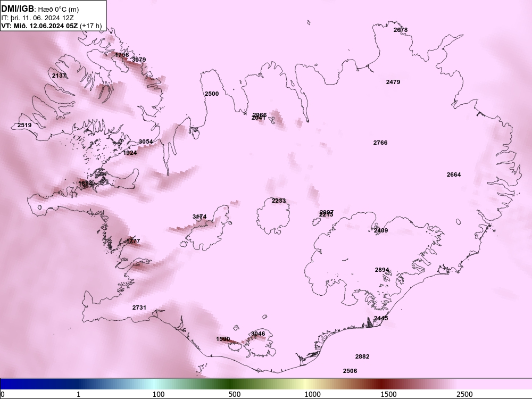
Task: Click the 1590 label on the map
Action: [x=223, y=339]
